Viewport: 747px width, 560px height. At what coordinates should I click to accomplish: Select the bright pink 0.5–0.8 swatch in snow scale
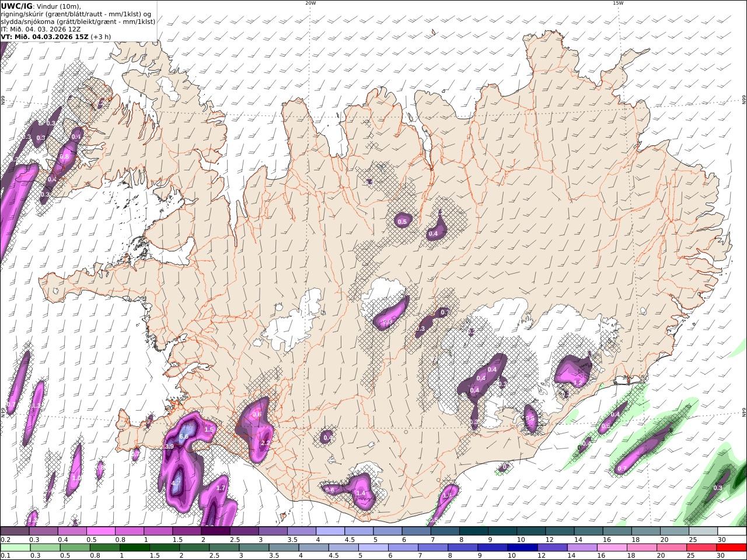(100, 531)
